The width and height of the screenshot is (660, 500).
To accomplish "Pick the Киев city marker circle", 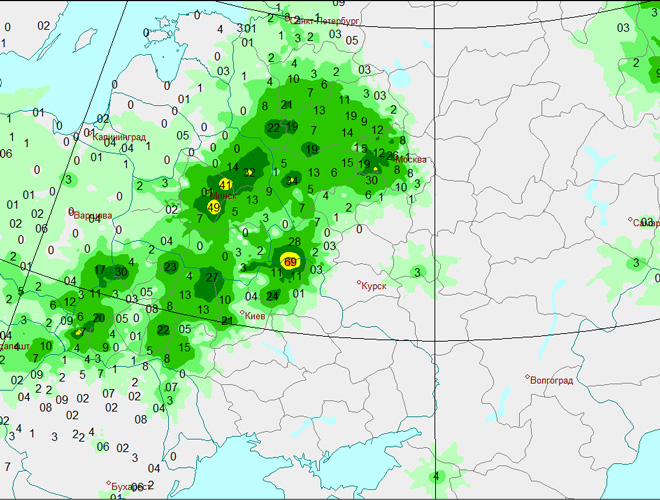I will [242, 313].
